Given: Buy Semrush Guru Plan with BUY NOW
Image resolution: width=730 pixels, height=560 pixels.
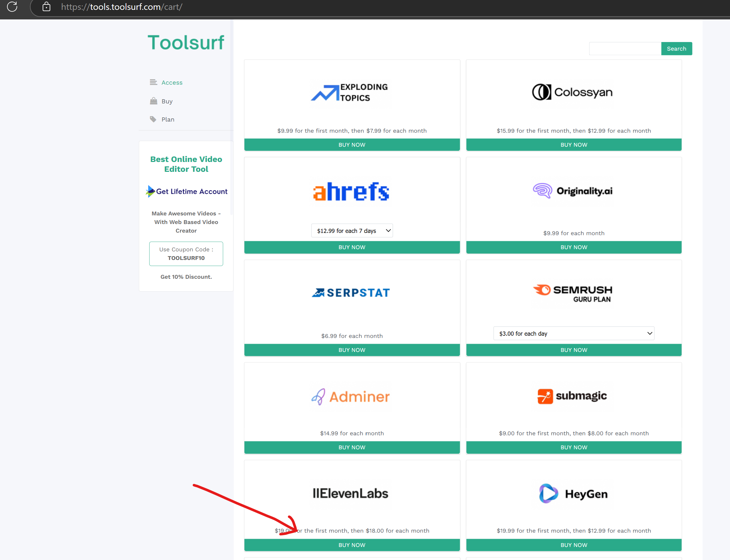Looking at the screenshot, I should (x=574, y=350).
